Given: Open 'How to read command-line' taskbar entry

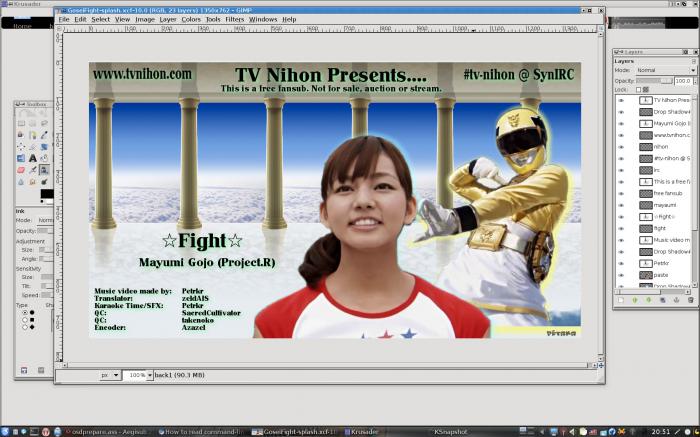Looking at the screenshot, I should tap(202, 432).
